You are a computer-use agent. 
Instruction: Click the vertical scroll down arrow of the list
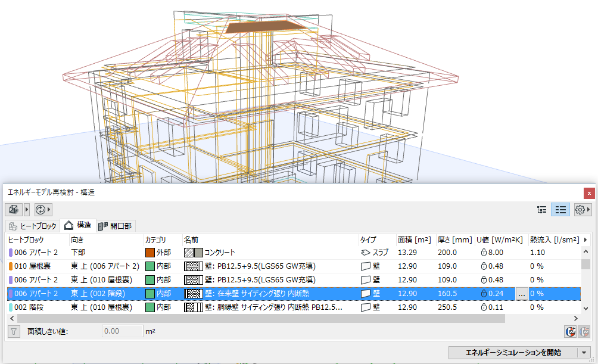click(x=586, y=308)
